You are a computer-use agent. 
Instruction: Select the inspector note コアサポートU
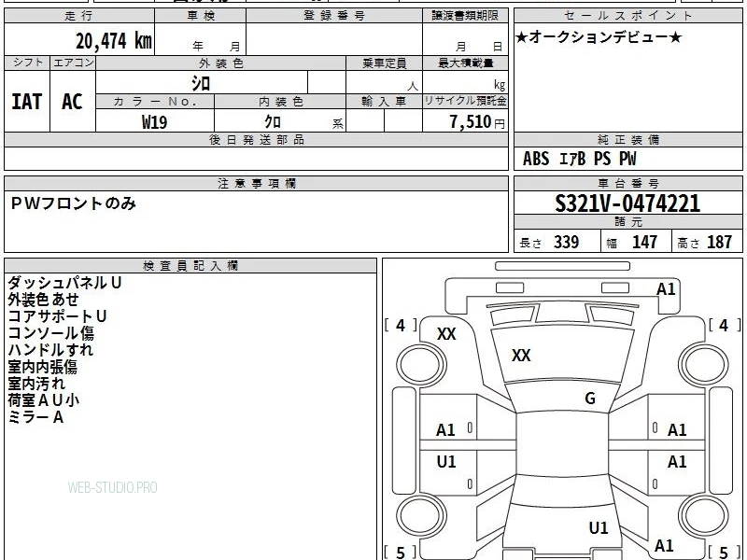[x=57, y=316]
